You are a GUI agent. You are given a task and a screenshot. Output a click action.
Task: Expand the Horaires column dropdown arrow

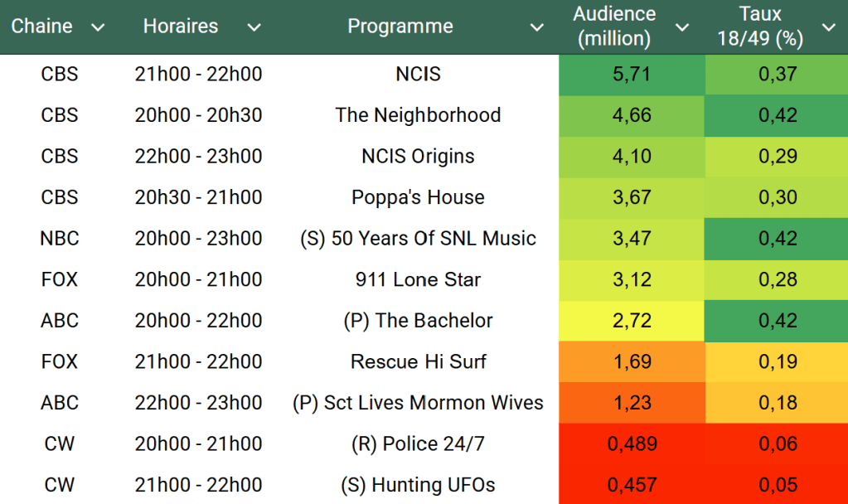[254, 27]
